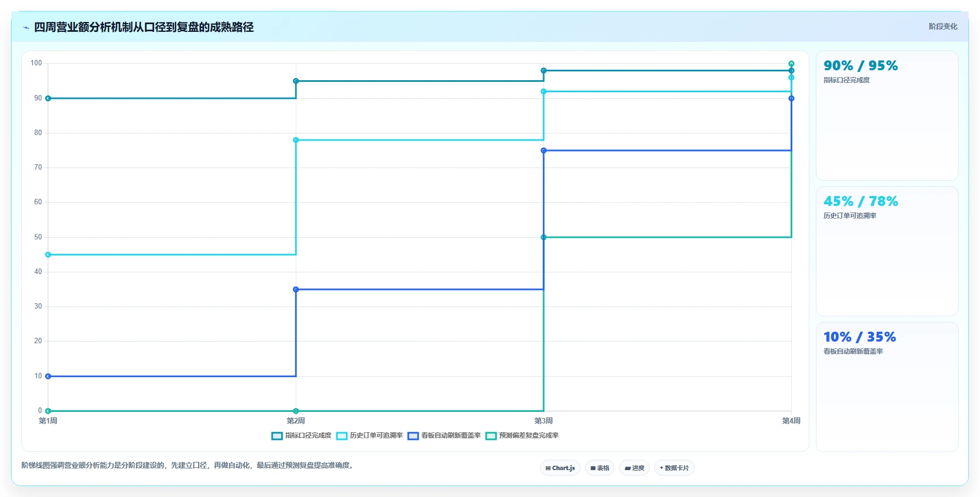Toggle 看板自动刷新覆盖率 legend swatch
Screen dimensions: 980x497
[413, 436]
